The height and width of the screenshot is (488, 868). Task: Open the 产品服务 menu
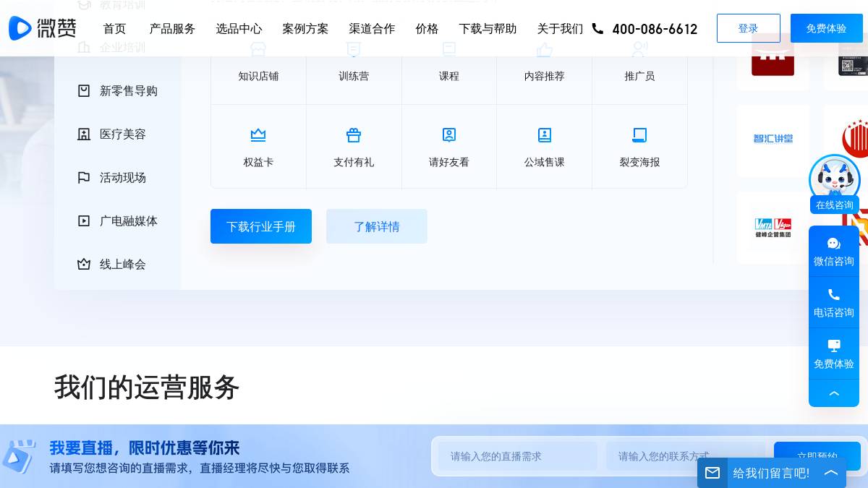[x=172, y=28]
